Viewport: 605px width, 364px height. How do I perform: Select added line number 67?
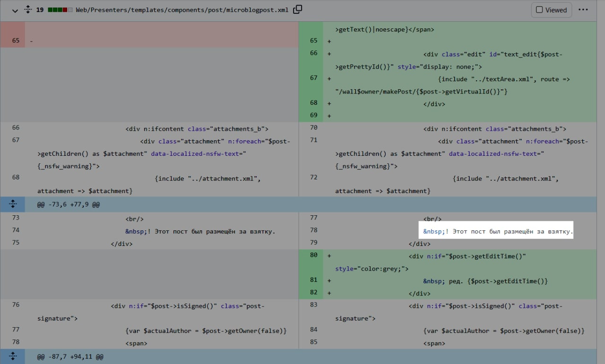click(x=313, y=78)
